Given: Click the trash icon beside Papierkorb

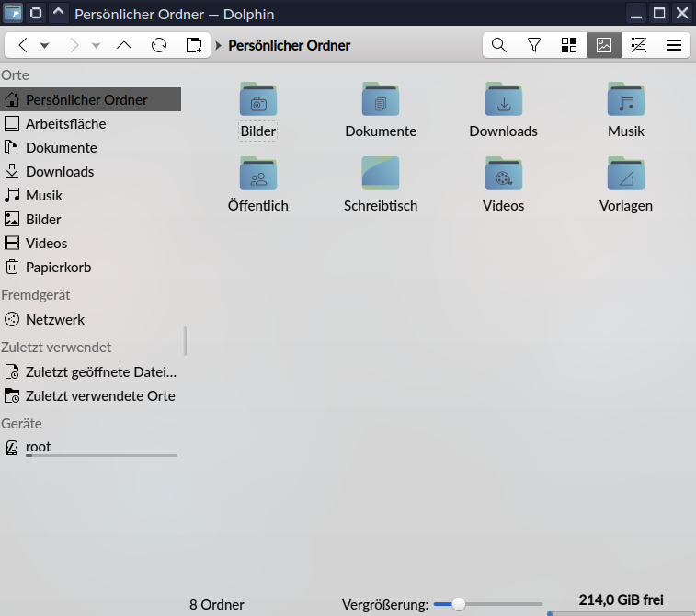Looking at the screenshot, I should (x=12, y=268).
